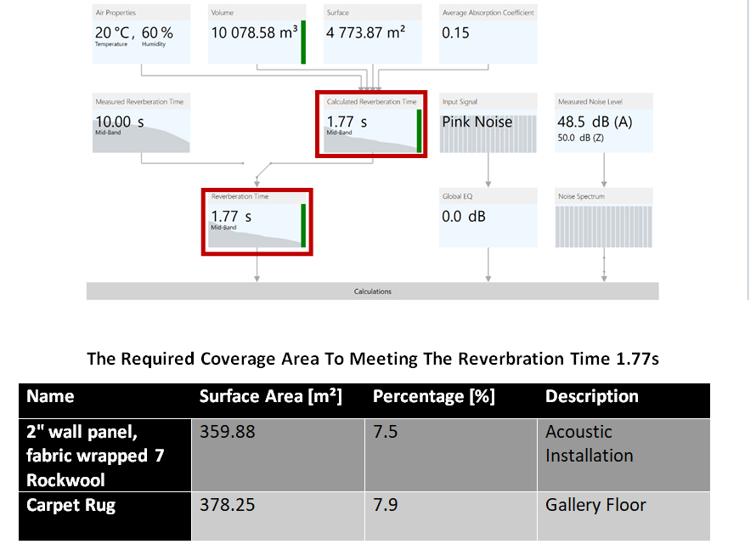
Task: Click the humidity value 60 %
Action: coord(156,33)
